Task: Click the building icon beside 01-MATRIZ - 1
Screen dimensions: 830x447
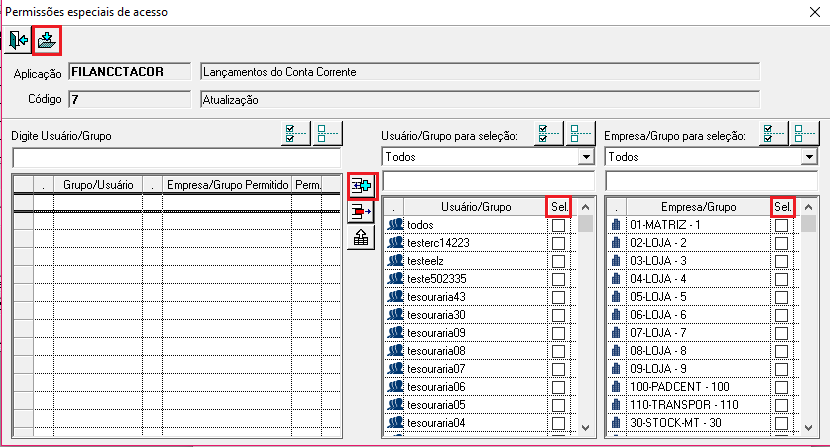Action: (616, 225)
